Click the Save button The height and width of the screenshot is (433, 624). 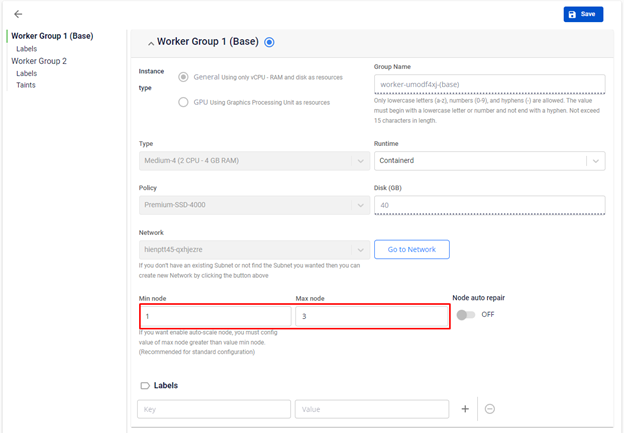[x=583, y=14]
